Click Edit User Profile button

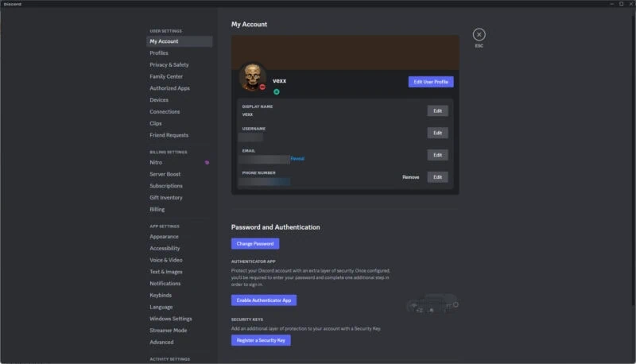(x=431, y=82)
